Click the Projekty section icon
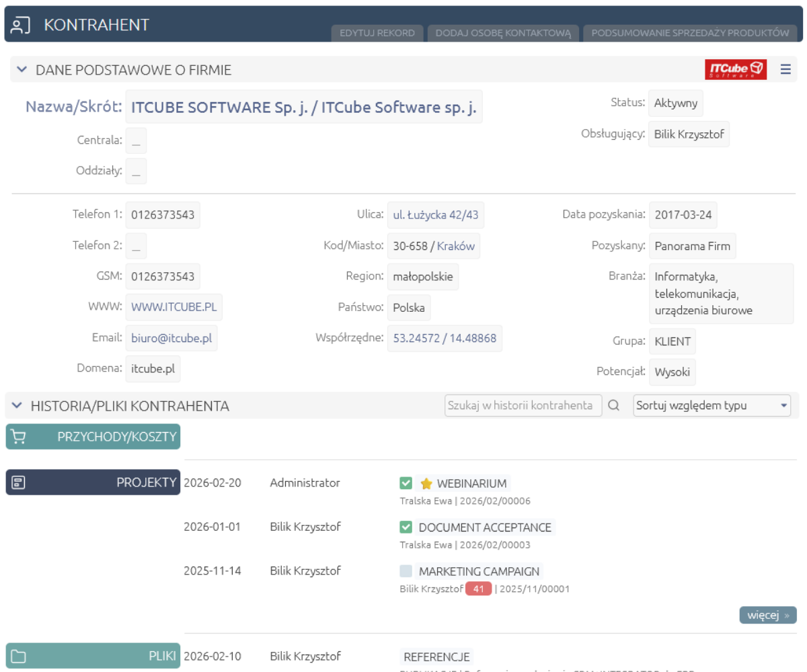This screenshot has width=807, height=672. [x=20, y=482]
